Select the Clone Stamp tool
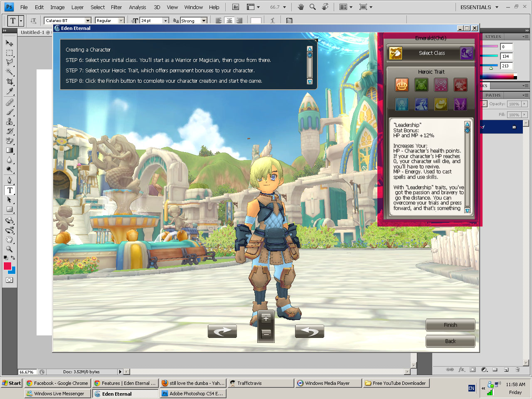This screenshot has height=399, width=532. 9,121
